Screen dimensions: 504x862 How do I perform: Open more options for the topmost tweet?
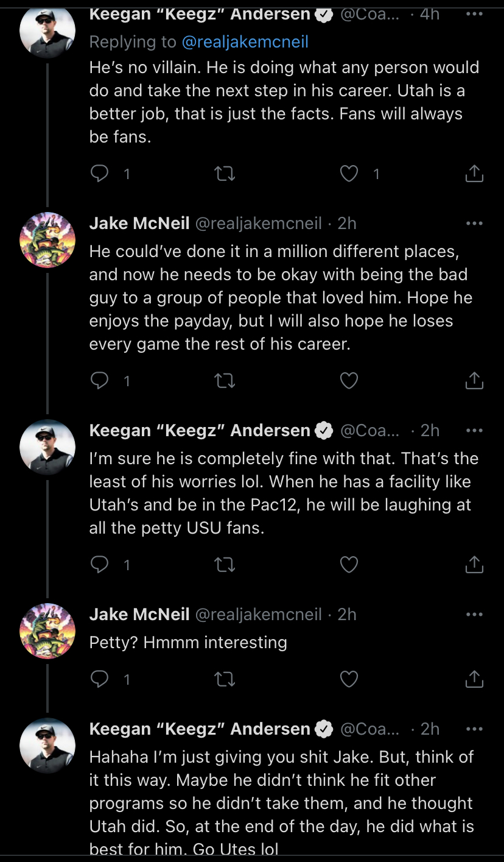click(x=474, y=15)
